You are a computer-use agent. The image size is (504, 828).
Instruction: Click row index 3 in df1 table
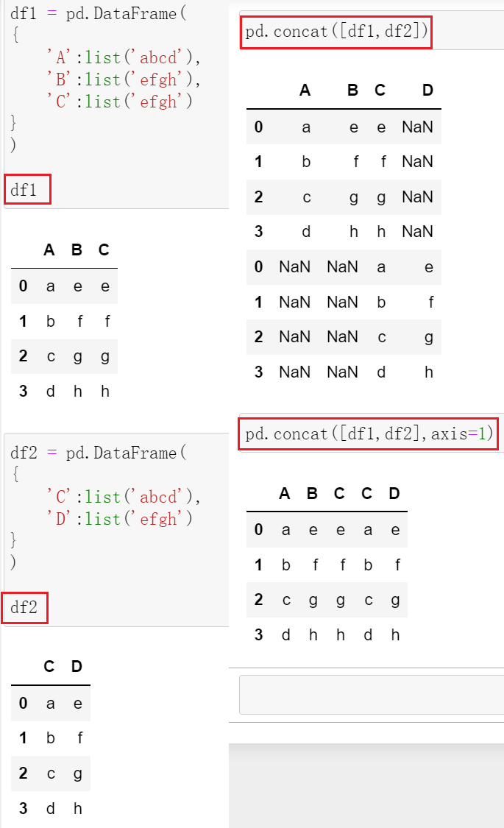click(24, 392)
